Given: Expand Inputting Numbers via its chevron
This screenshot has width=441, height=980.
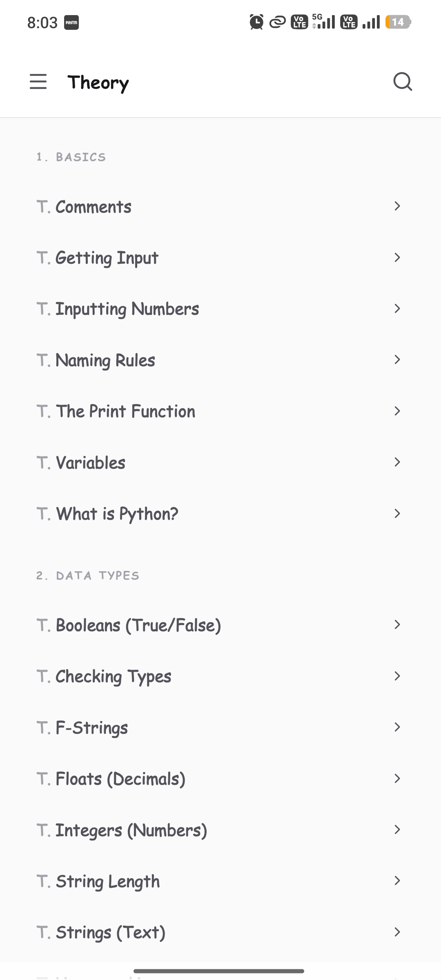Looking at the screenshot, I should coord(397,309).
